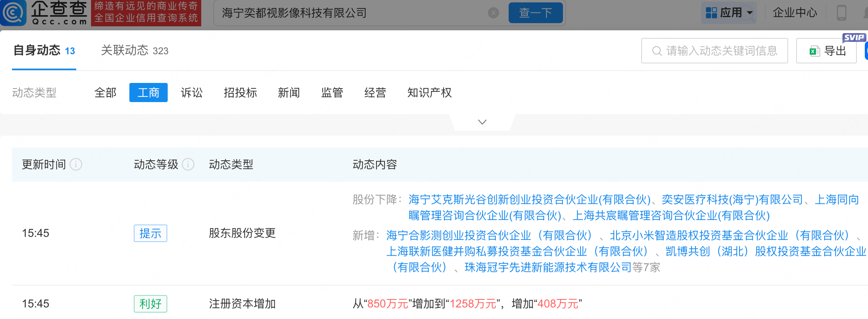Open 企业中心 in the top bar

795,13
